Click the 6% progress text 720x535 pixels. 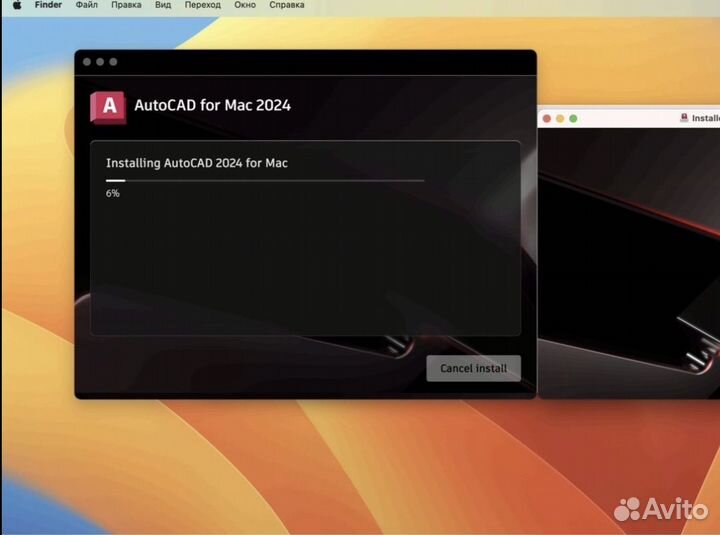pos(113,193)
